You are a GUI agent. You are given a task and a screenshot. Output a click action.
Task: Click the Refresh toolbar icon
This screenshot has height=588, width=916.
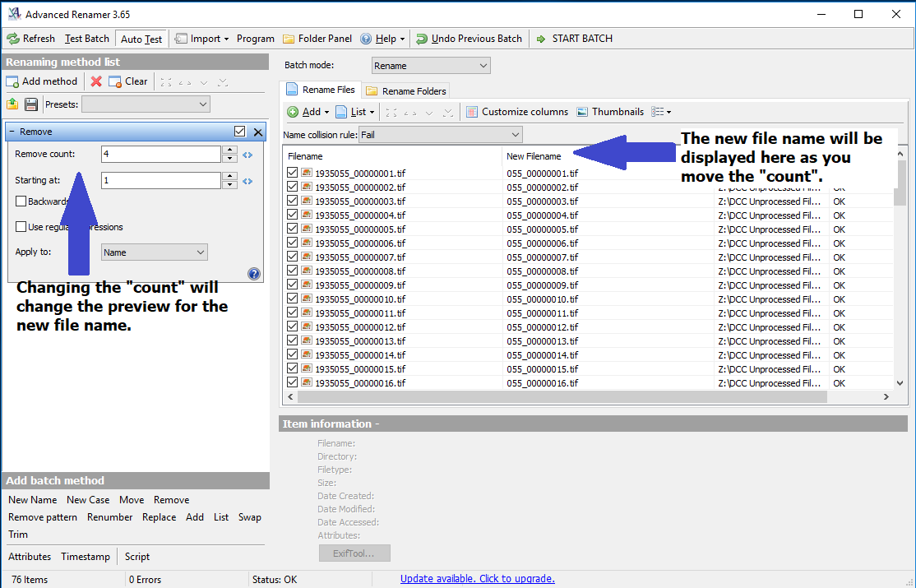tap(13, 39)
